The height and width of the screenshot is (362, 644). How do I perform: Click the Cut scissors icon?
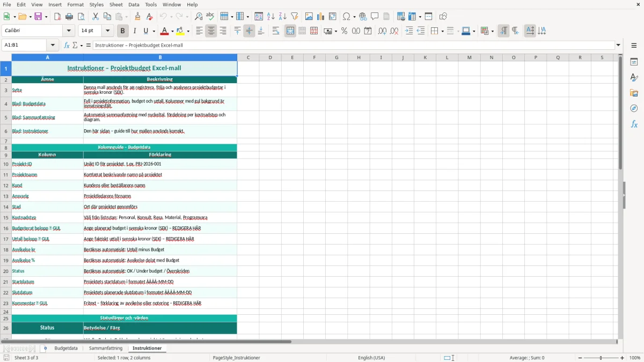click(96, 17)
